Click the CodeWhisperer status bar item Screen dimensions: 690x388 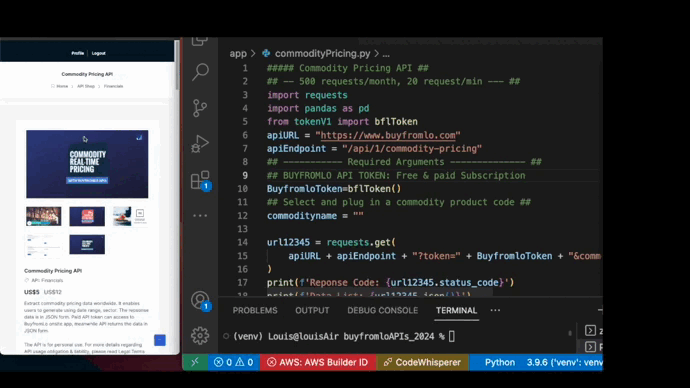(422, 362)
